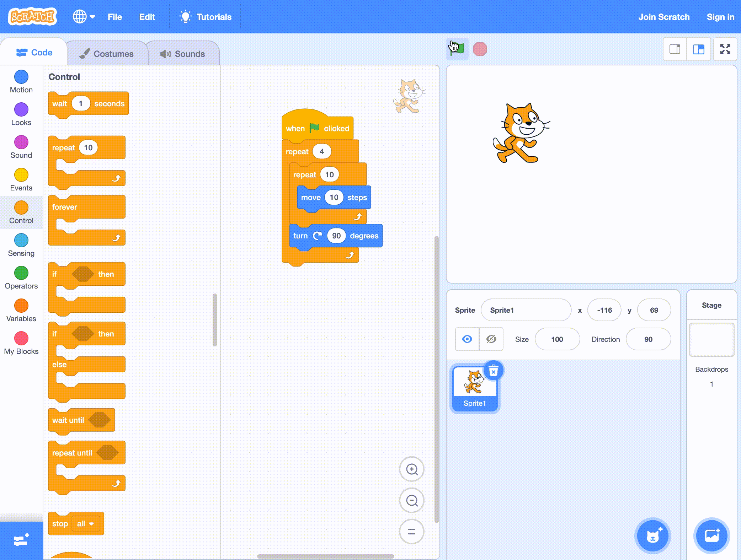Delete Sprite1 using trash icon

pos(493,371)
